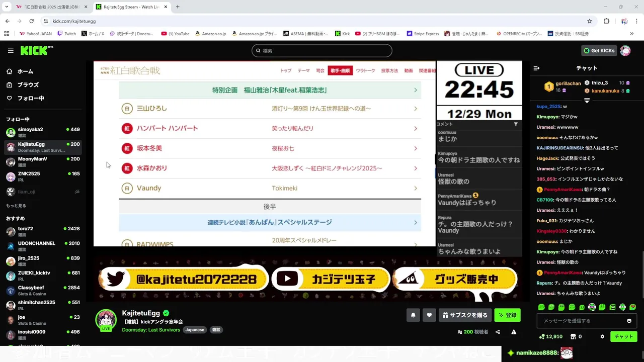Click the green 登録 subscribe button
644x362 pixels.
point(507,315)
